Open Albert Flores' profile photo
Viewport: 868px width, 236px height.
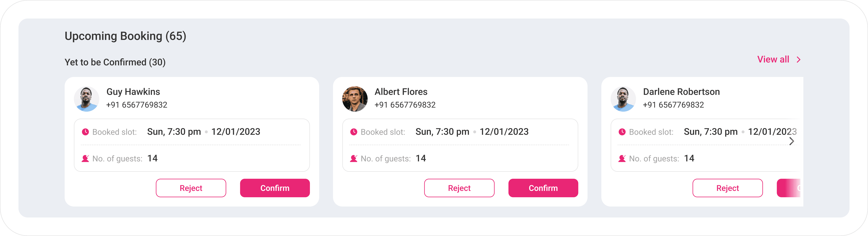coord(355,99)
